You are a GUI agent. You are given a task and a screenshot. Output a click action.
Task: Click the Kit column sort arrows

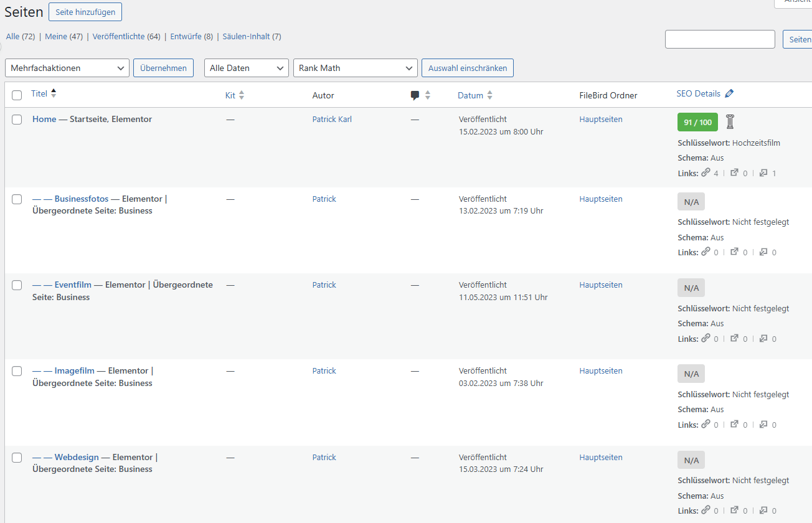(x=242, y=95)
